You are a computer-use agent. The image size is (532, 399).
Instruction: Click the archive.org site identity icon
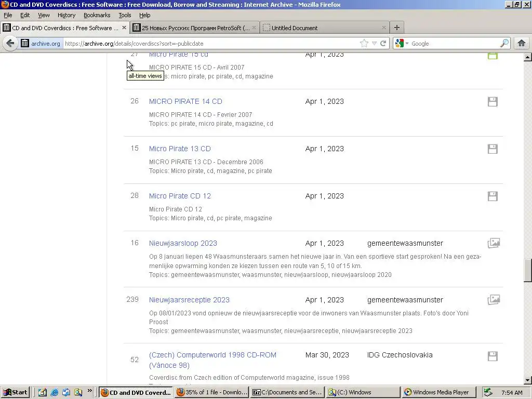[25, 44]
